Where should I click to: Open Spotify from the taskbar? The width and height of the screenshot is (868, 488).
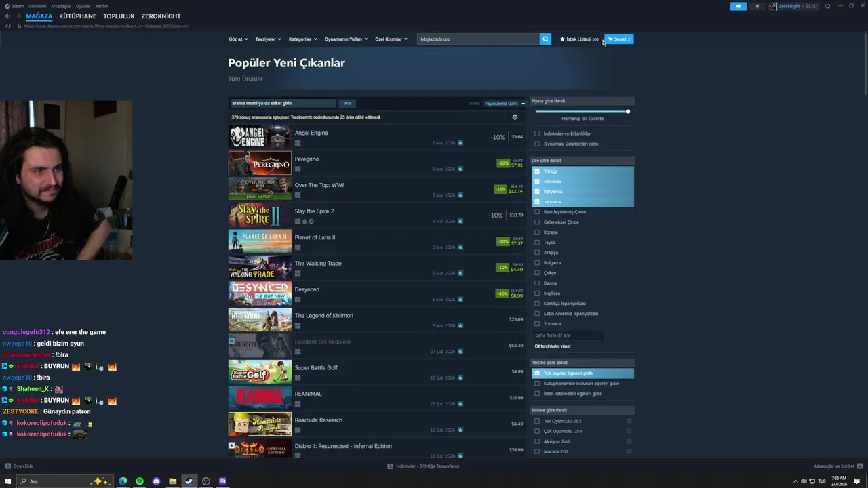point(140,481)
